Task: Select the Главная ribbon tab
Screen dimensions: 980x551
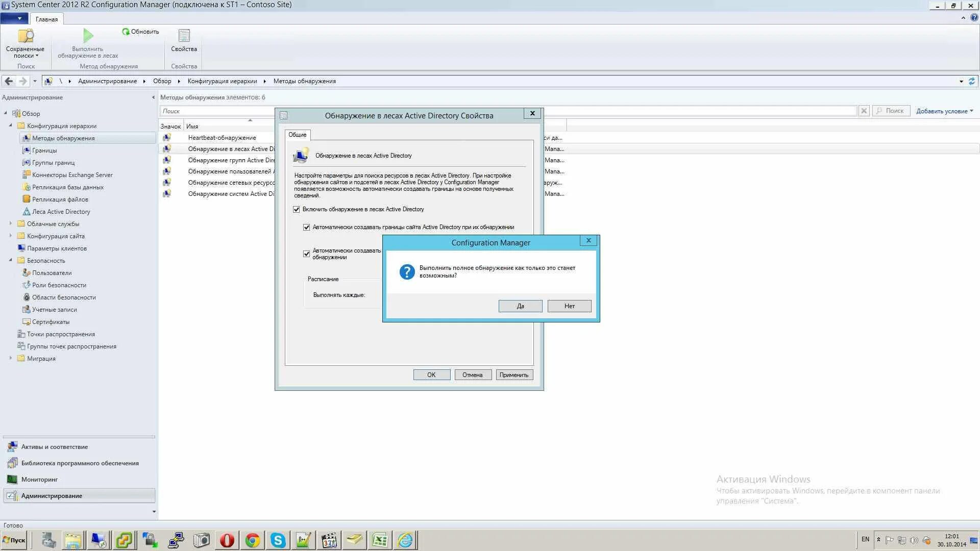Action: pos(46,19)
